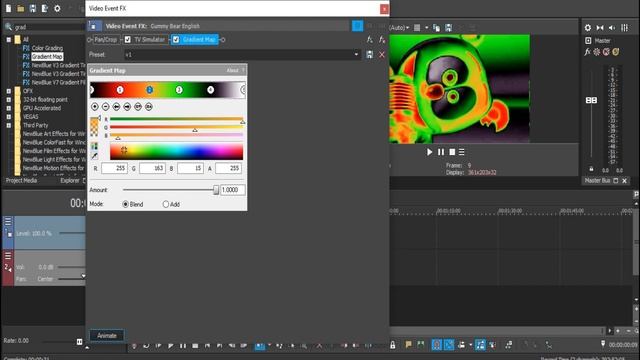The image size is (640, 360).
Task: Expand the VEGAS folder
Action: tap(9, 117)
